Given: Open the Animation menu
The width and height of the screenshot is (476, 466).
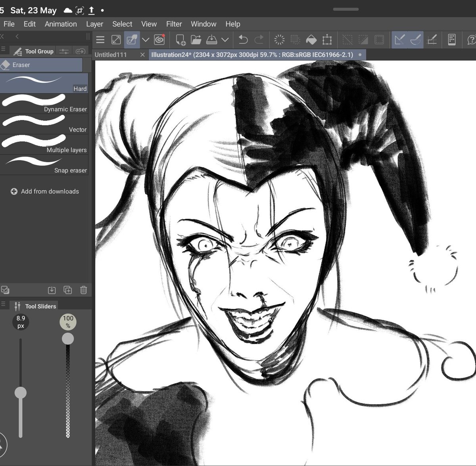Looking at the screenshot, I should (61, 24).
